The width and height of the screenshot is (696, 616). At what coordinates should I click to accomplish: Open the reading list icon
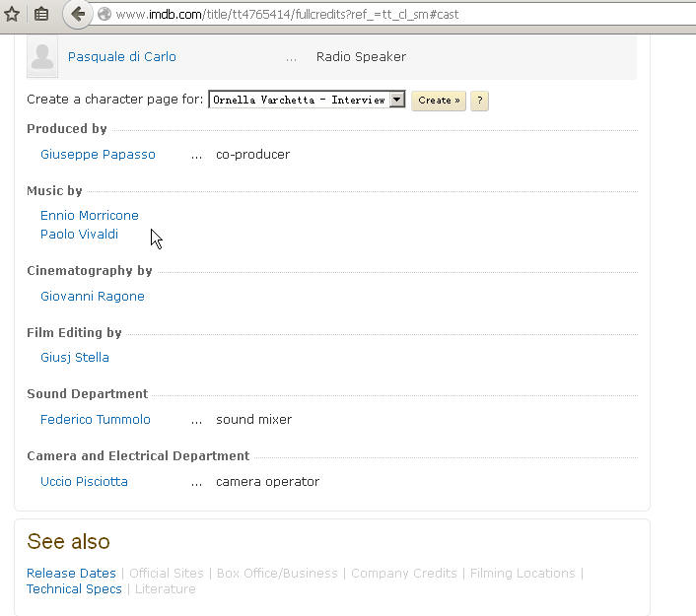[x=41, y=14]
